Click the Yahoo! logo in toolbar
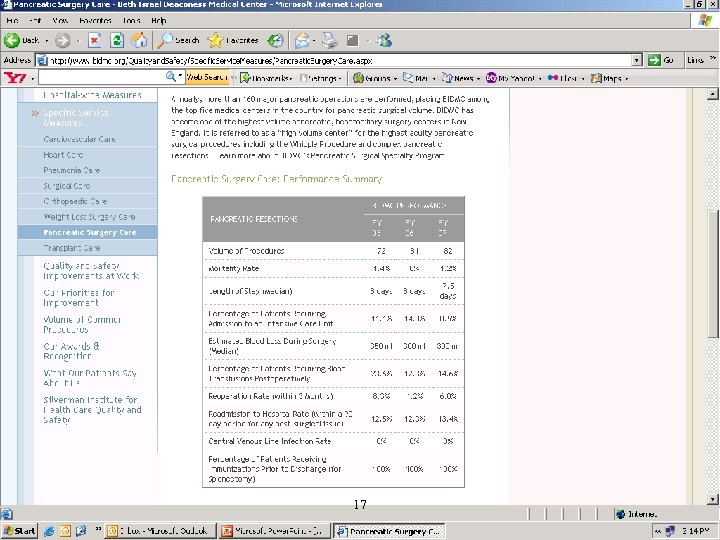The image size is (720, 540). [14, 77]
